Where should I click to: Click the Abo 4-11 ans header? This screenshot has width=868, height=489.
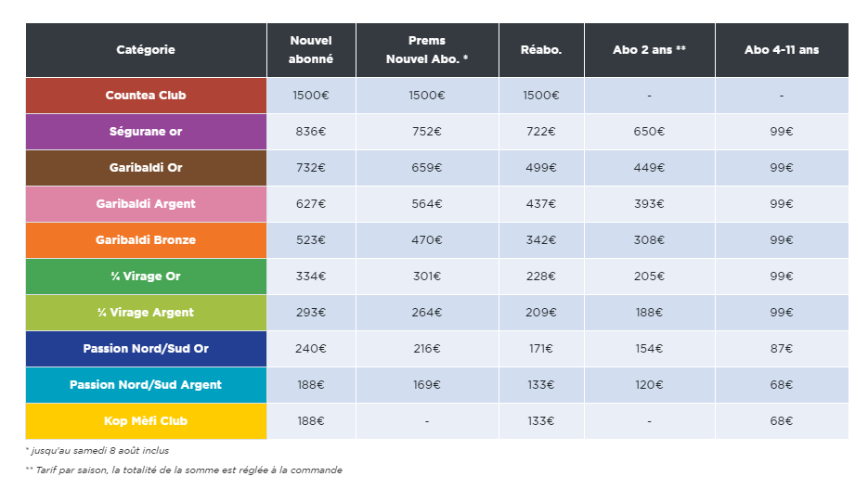pos(782,50)
